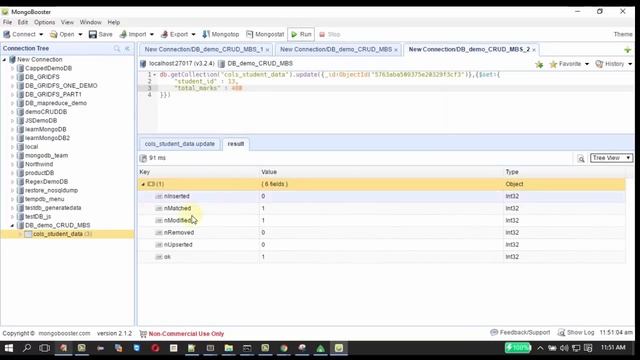Launch Mongotop from the toolbar

tap(221, 34)
